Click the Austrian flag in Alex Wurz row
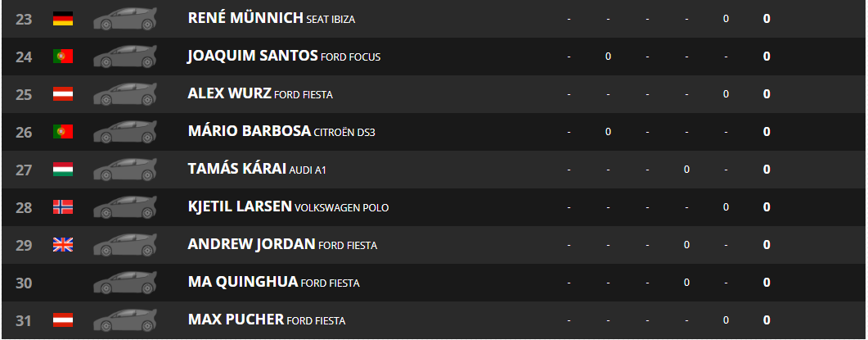 63,94
